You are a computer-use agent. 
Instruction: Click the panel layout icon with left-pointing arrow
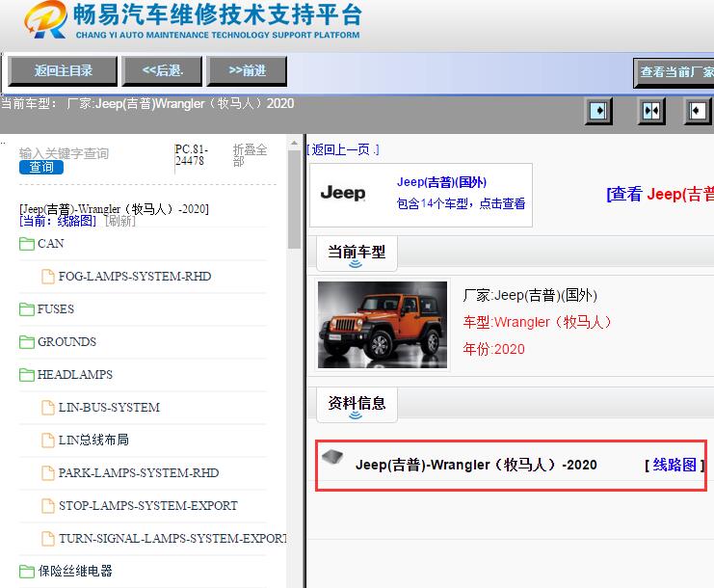click(698, 111)
